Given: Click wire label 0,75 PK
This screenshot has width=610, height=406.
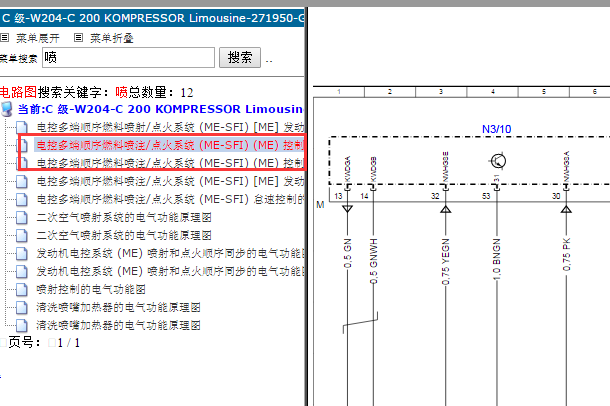Looking at the screenshot, I should tap(566, 255).
